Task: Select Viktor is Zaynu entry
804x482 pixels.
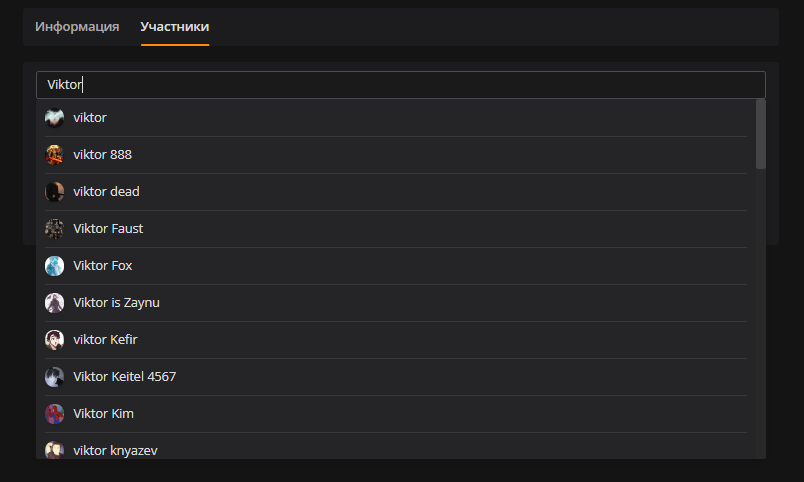Action: pyautogui.click(x=395, y=303)
